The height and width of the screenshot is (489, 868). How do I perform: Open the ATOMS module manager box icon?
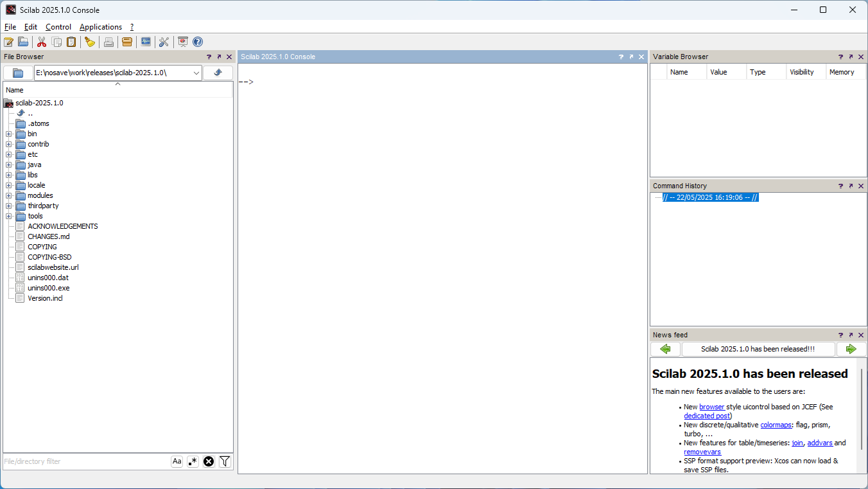pyautogui.click(x=127, y=42)
